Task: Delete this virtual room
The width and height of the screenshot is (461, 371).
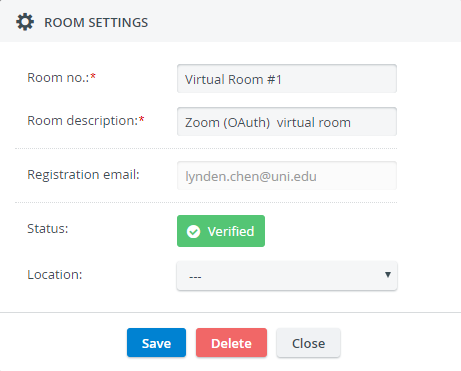Action: 231,343
